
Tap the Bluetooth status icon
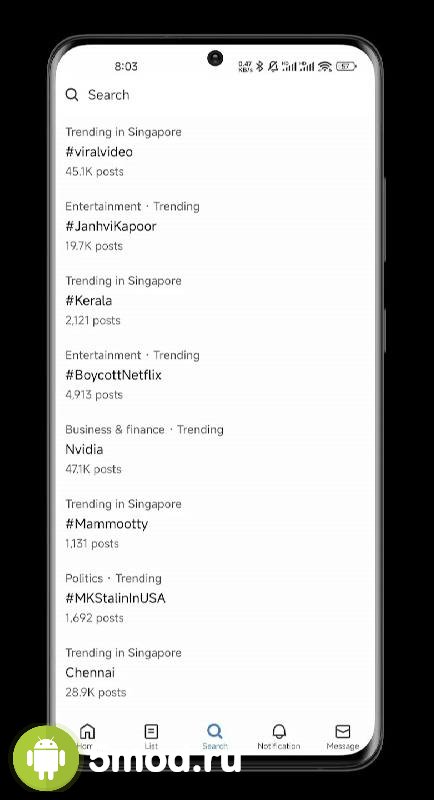coord(260,66)
